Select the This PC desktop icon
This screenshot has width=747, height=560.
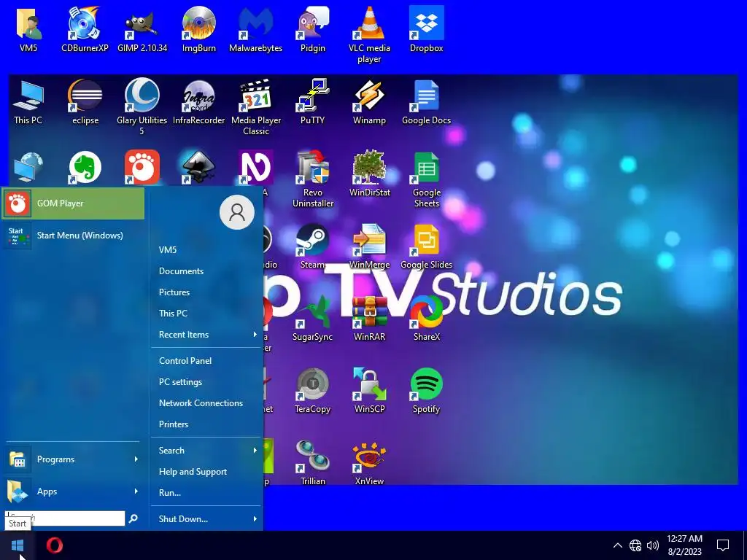[x=28, y=101]
